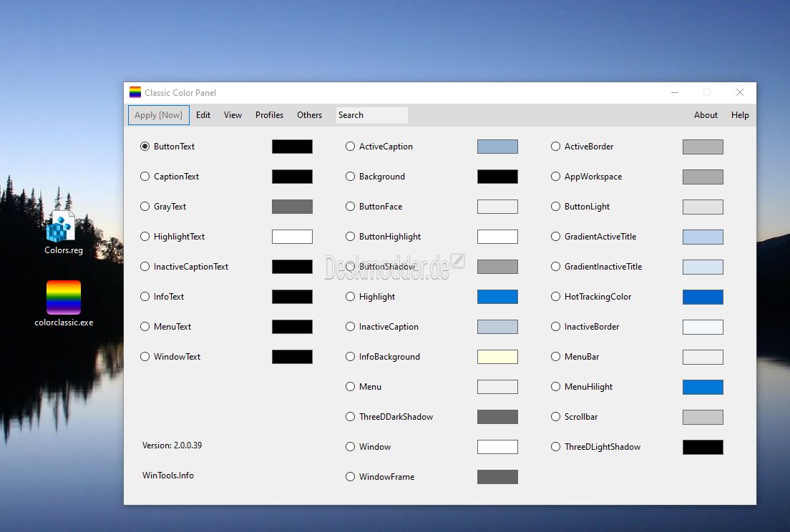
Task: Click the black ThreeDLightShadow swatch
Action: [703, 447]
